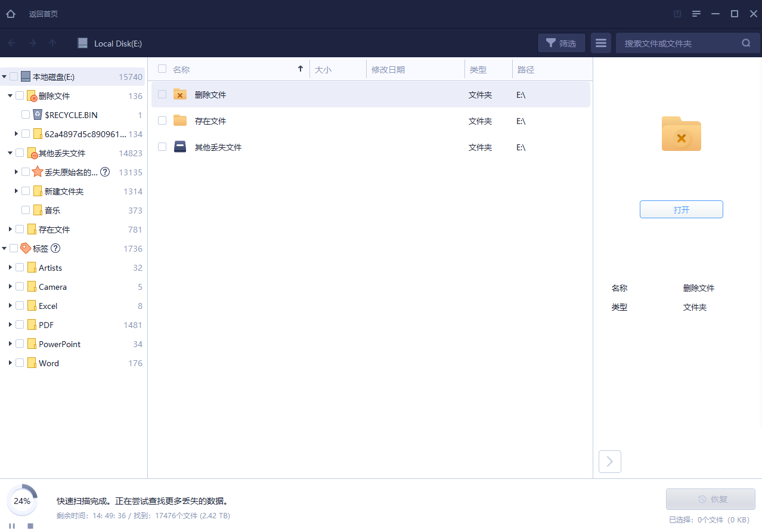Expand the 62a4897d5c890961 folder node
Image resolution: width=762 pixels, height=532 pixels.
17,134
